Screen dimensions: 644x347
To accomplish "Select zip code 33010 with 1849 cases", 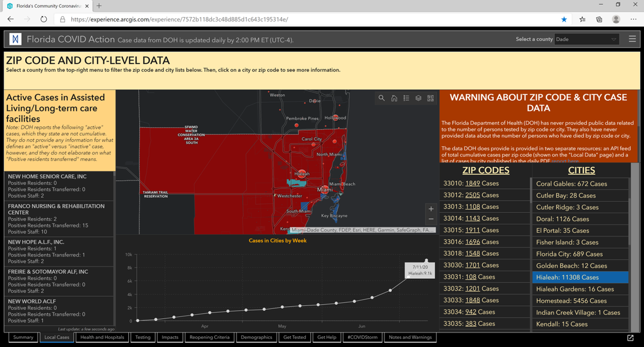I will (485, 183).
